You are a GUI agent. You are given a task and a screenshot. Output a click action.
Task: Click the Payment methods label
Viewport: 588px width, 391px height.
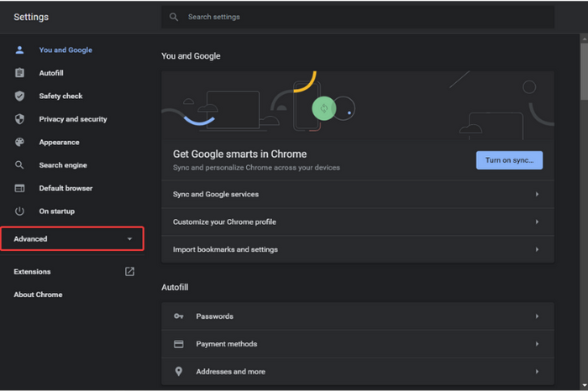[227, 344]
